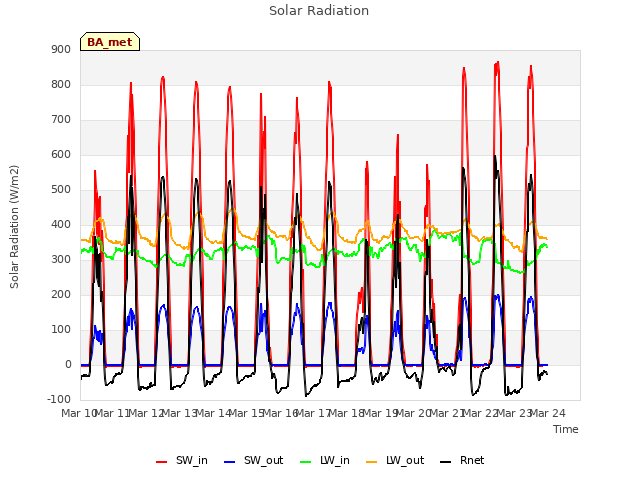Click the Mar 10 x-axis label
Screen dimensions: 640x480
coord(78,413)
